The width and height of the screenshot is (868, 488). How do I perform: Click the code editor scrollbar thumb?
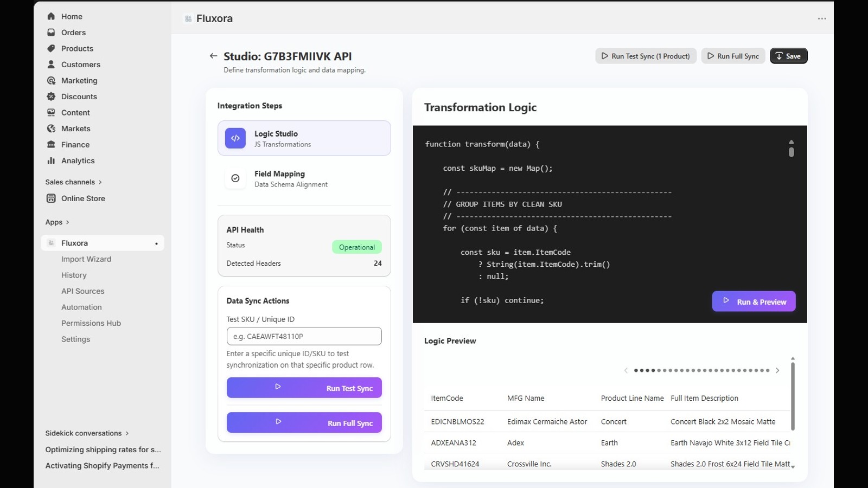click(791, 152)
